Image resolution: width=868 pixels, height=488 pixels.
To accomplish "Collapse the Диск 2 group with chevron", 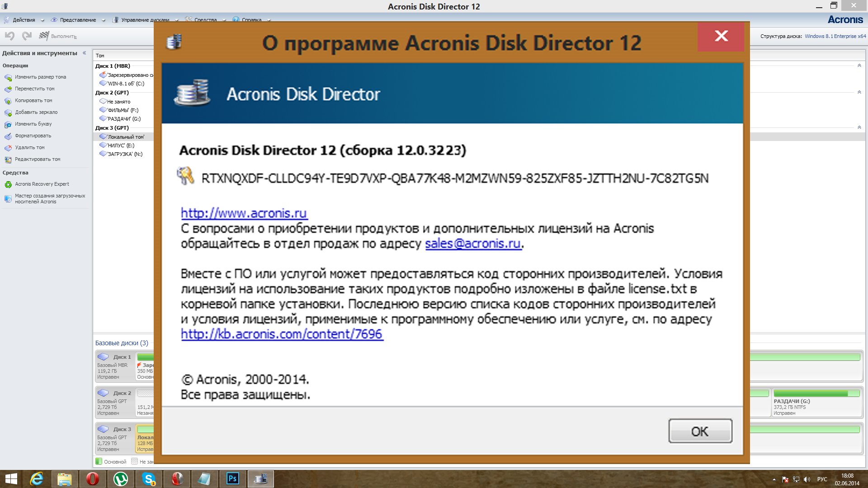I will click(x=859, y=93).
